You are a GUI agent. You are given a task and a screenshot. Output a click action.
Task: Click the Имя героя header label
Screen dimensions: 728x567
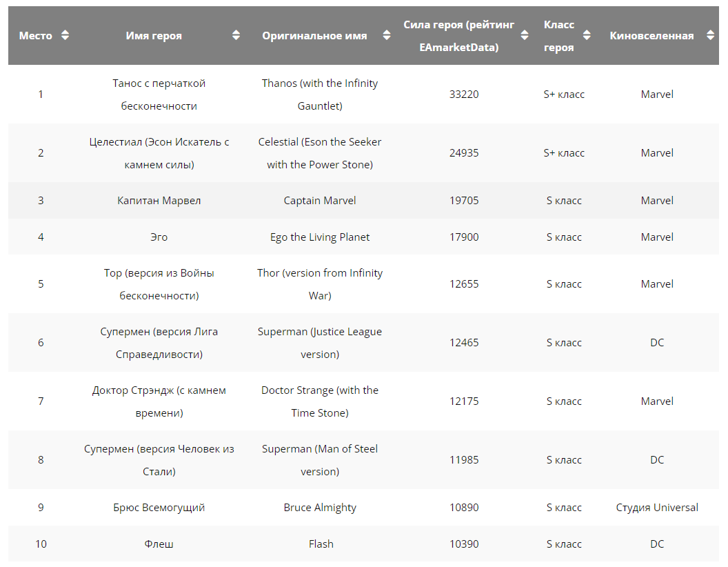(154, 36)
